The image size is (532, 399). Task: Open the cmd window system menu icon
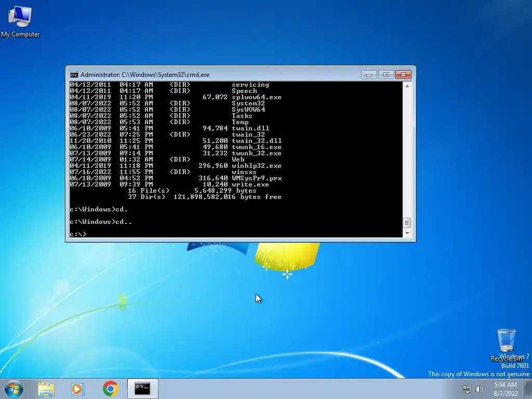click(x=74, y=75)
